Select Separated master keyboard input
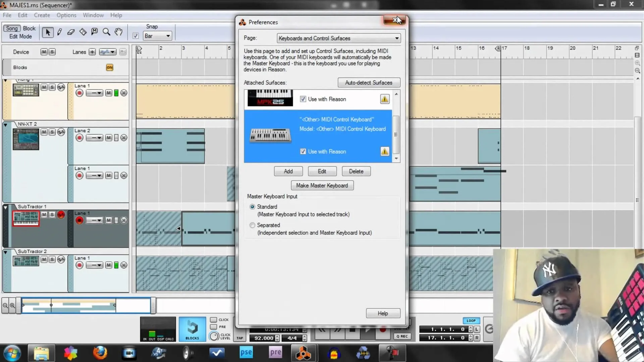This screenshot has height=362, width=644. [x=252, y=225]
